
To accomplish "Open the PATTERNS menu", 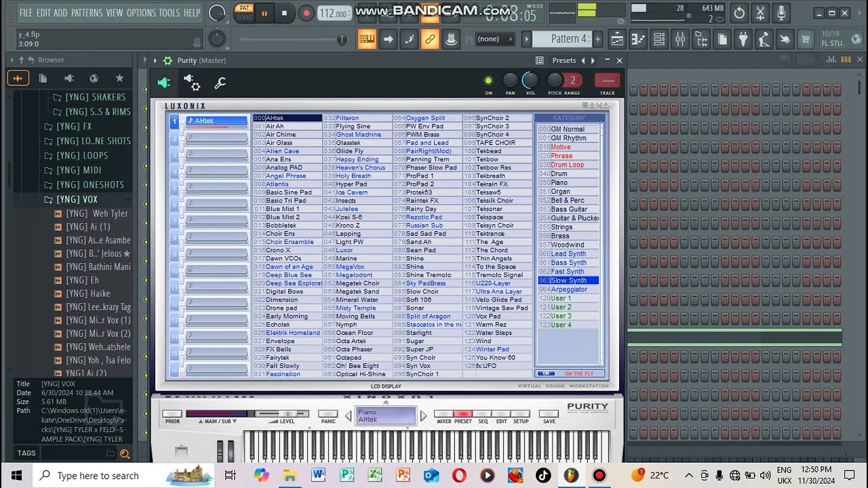I will (x=87, y=13).
